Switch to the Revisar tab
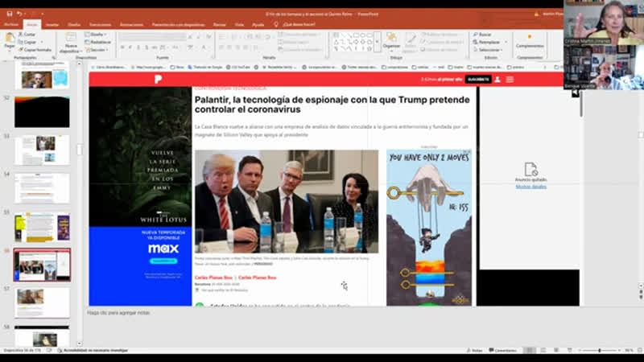The height and width of the screenshot is (362, 644). (x=219, y=25)
